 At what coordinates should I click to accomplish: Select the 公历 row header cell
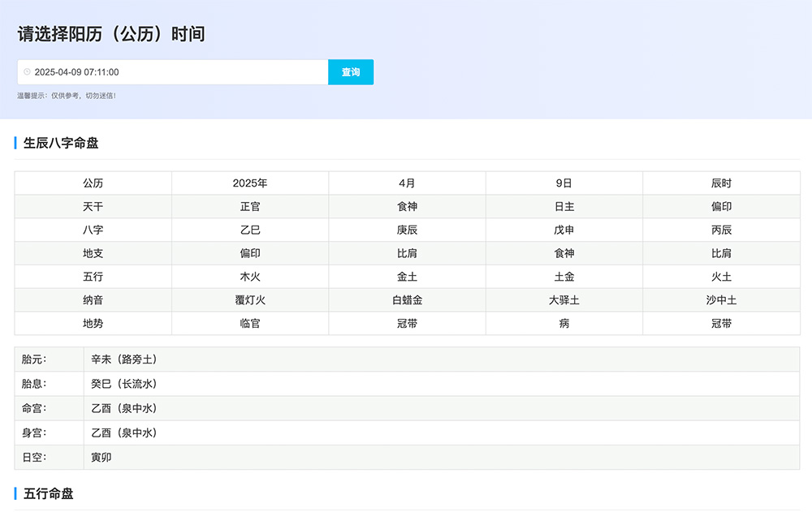[x=93, y=183]
